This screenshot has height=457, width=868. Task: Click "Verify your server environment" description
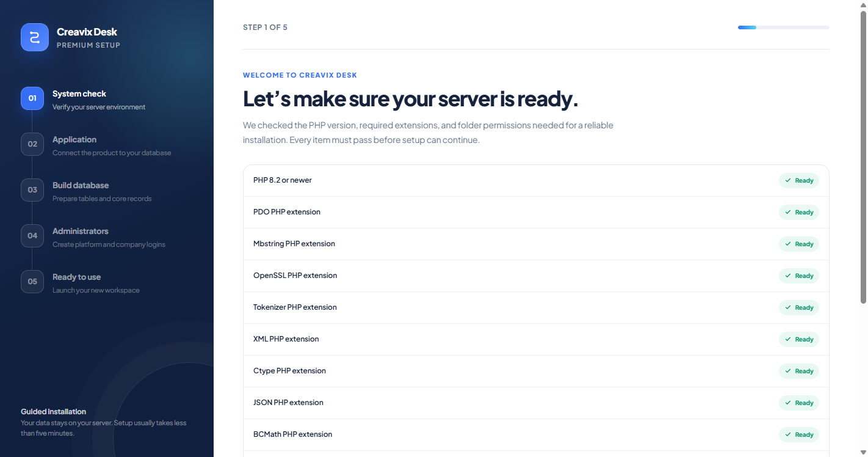click(99, 107)
